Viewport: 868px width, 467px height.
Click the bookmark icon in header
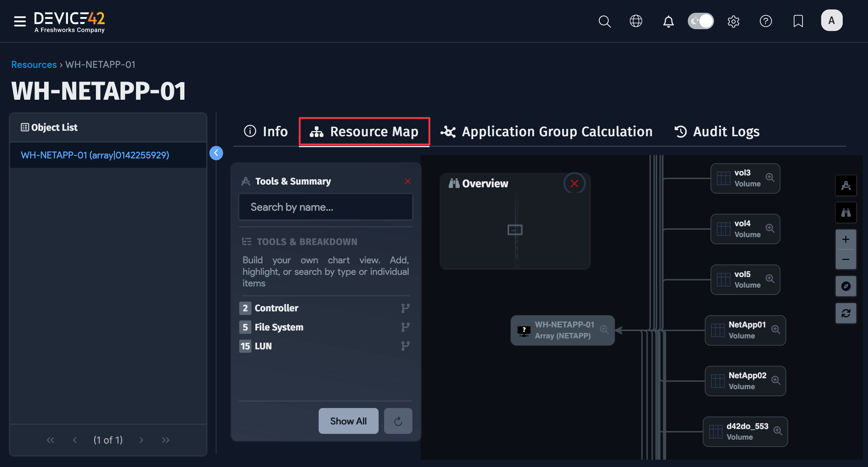coord(798,21)
